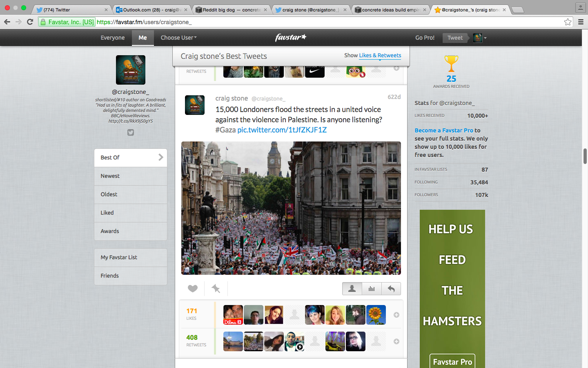Viewport: 588px width, 368px height.
Task: Click Become a Favstar Pro link
Action: (444, 130)
